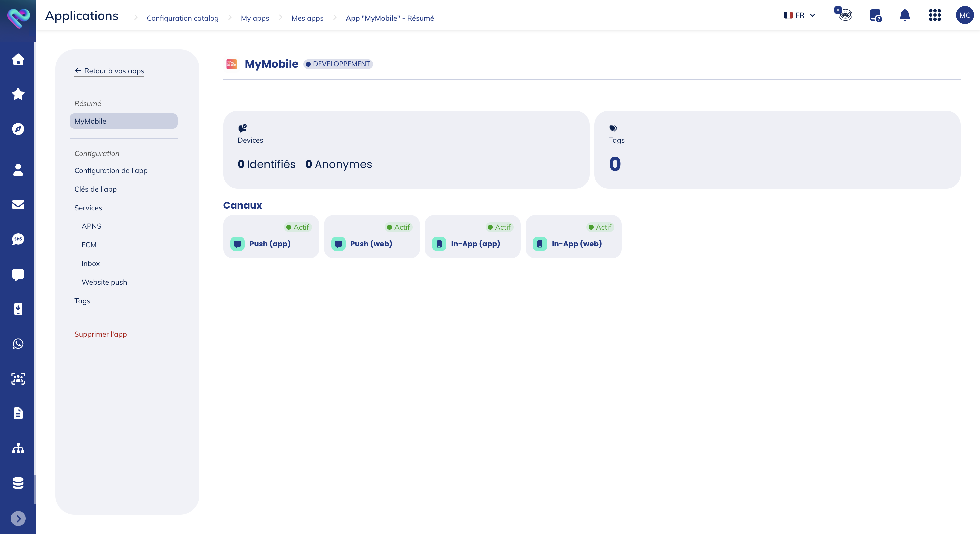Open the APNS service entry
This screenshot has height=534, width=980.
91,226
